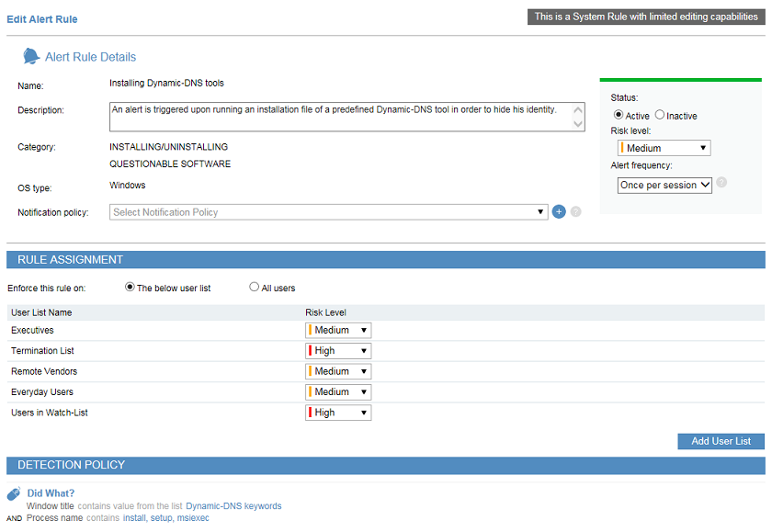Open Risk Level dropdown for Executives

coord(338,330)
